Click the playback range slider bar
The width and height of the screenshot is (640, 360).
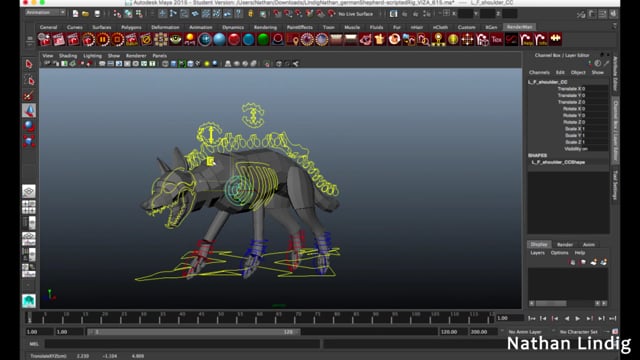click(x=194, y=332)
